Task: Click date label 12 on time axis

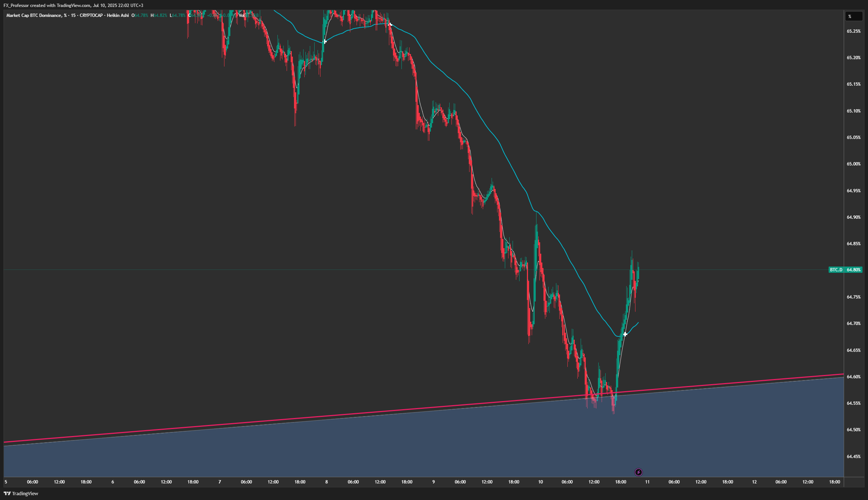Action: coord(754,482)
